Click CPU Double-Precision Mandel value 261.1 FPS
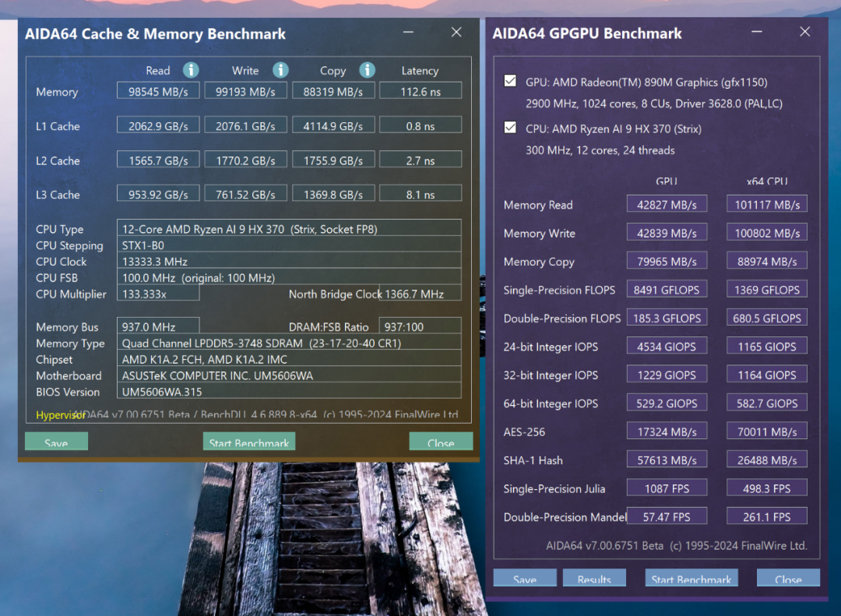The image size is (841, 616). pyautogui.click(x=767, y=517)
